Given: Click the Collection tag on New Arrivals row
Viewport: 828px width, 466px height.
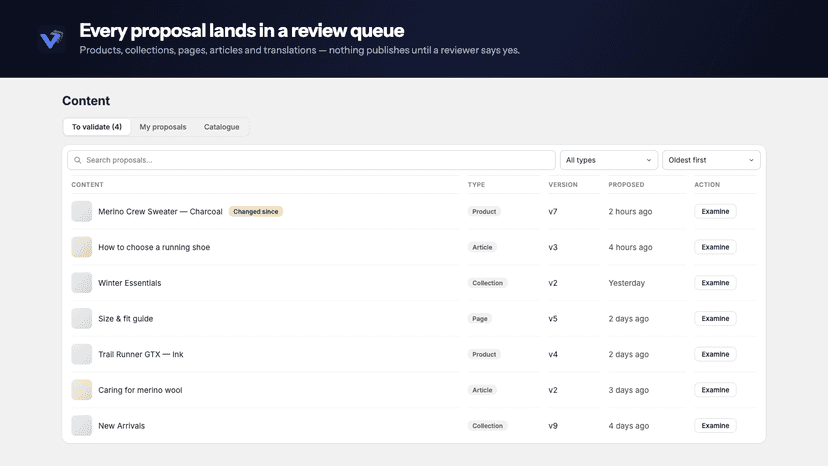Looking at the screenshot, I should click(x=487, y=426).
